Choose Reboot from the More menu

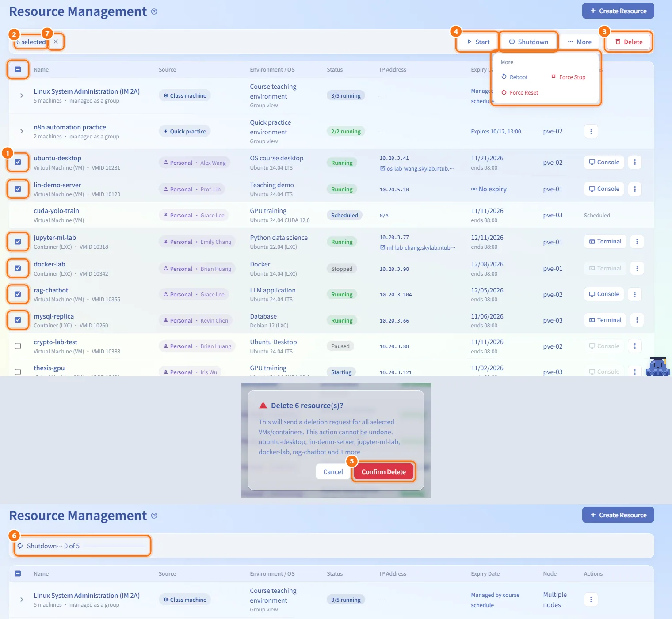[x=515, y=77]
